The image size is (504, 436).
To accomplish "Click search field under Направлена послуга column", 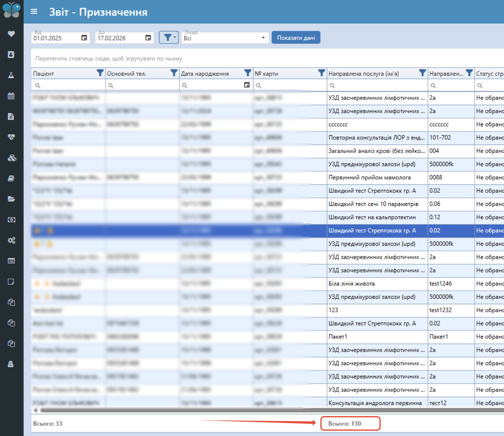I will 377,85.
